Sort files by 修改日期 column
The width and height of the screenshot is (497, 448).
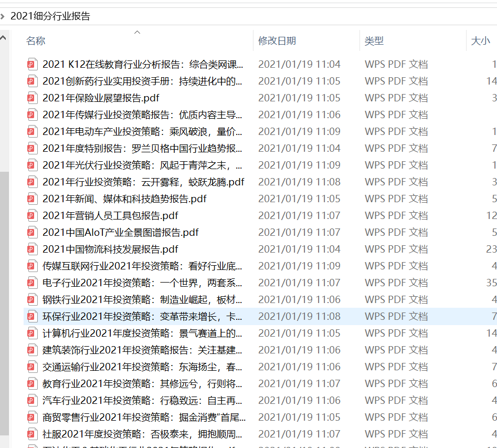[277, 41]
